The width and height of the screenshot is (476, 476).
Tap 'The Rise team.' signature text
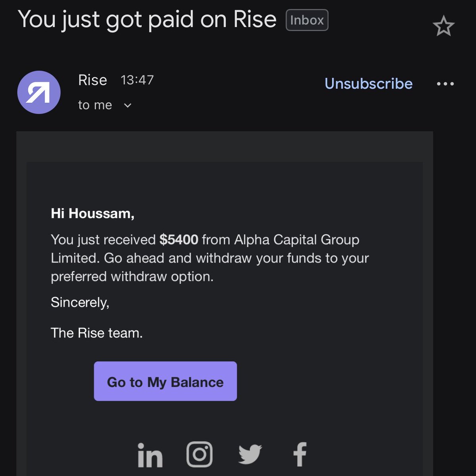coord(96,333)
